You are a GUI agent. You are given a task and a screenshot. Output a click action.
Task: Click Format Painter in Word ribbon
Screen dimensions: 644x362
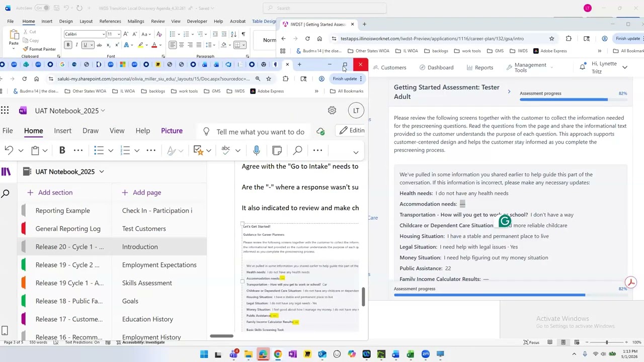click(39, 49)
